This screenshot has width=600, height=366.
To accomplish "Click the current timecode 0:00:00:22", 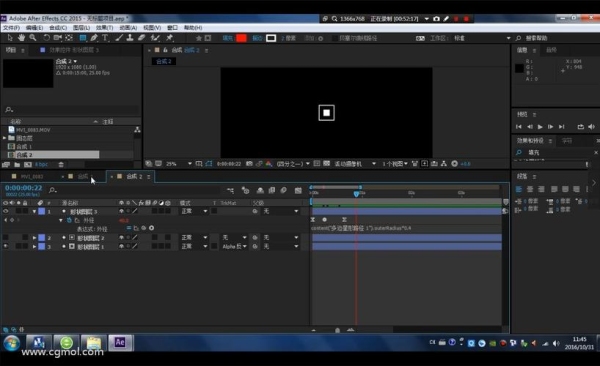I will pos(23,188).
